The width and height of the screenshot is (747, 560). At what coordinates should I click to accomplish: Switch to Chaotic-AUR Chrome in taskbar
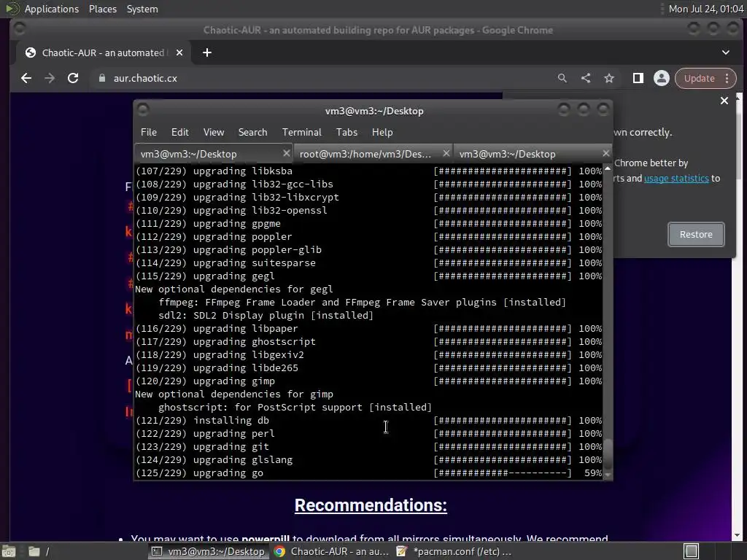click(332, 551)
